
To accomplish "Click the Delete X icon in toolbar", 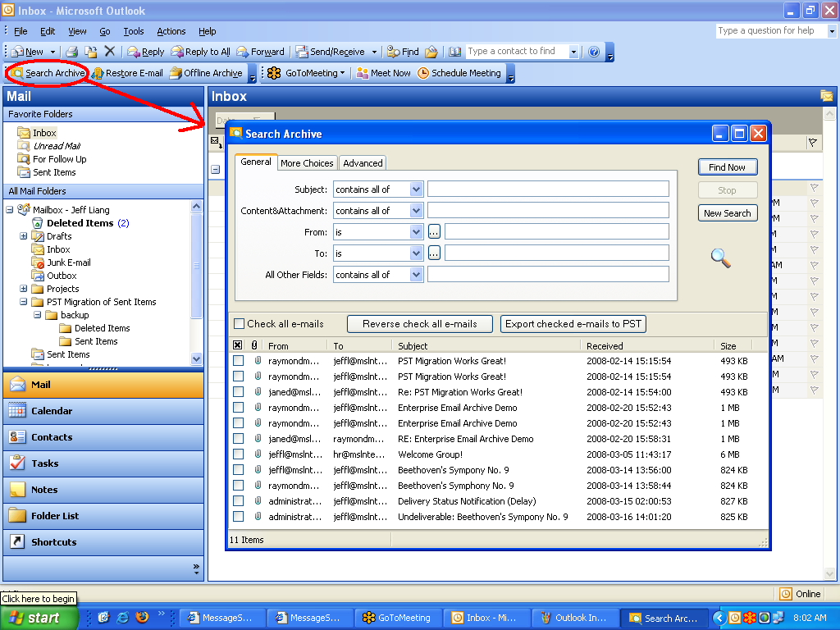I will (x=110, y=52).
